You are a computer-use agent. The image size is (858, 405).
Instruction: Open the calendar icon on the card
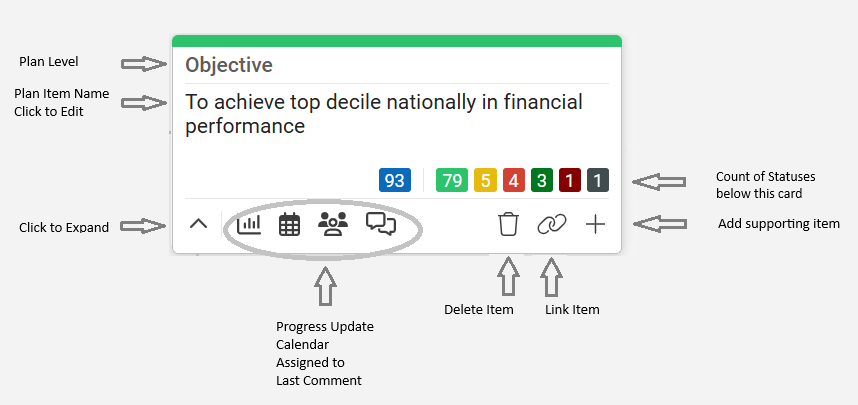[289, 224]
